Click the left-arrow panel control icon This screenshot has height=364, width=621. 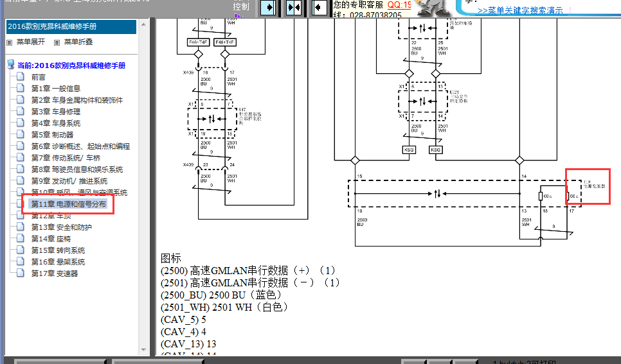click(319, 8)
